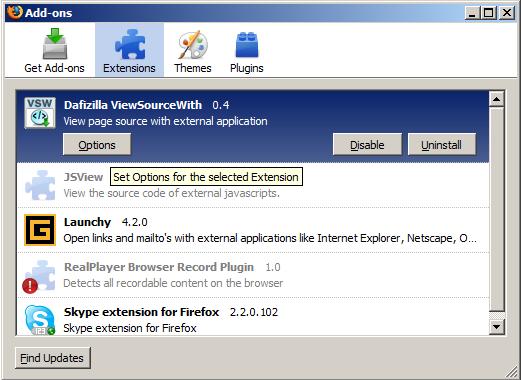Select the faded JSView puzzle icon
Viewport: 521px width, 380px height.
(x=40, y=185)
